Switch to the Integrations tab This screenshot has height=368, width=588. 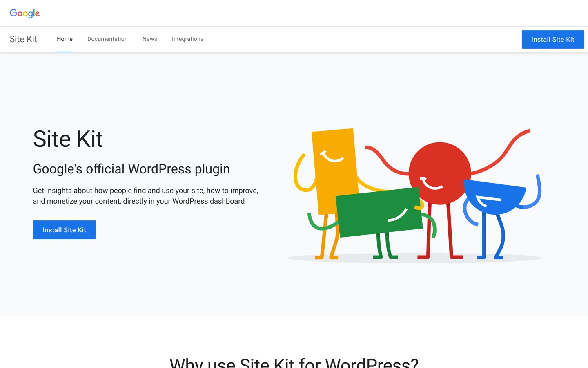coord(187,39)
